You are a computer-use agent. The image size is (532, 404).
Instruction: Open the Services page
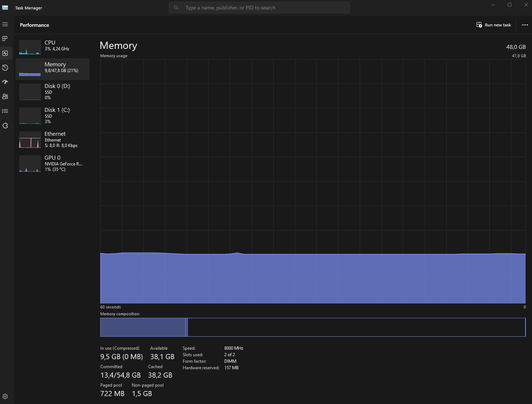coord(5,126)
